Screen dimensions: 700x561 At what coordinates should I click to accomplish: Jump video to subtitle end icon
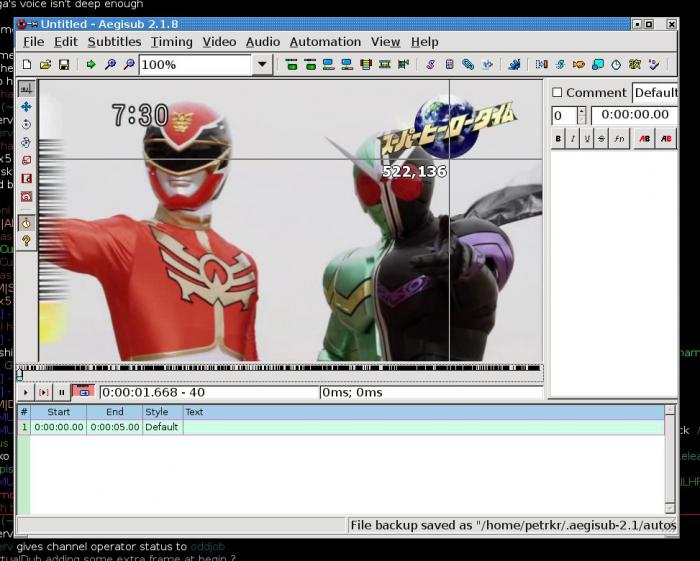[x=310, y=65]
